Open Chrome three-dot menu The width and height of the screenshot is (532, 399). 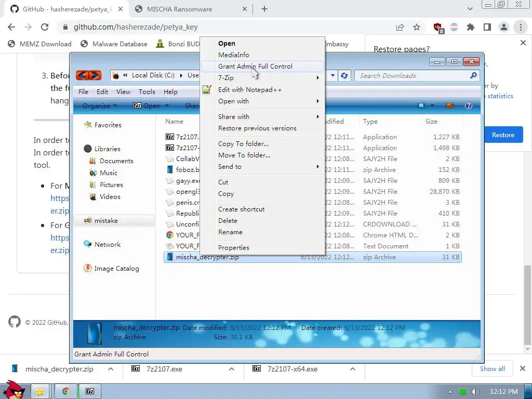521,27
